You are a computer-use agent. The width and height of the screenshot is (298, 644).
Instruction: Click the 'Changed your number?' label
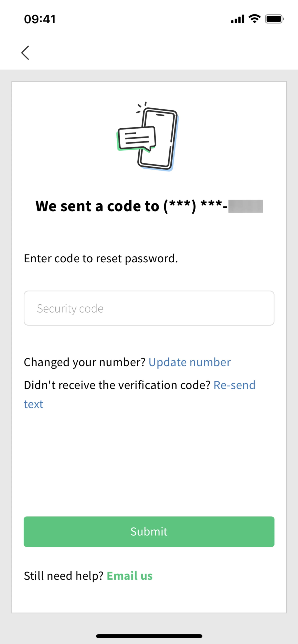(x=84, y=362)
